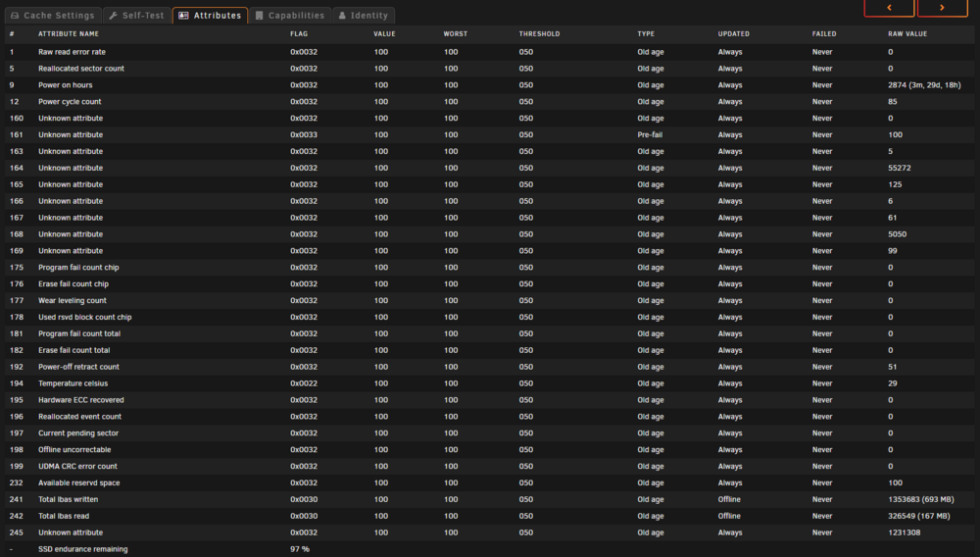The height and width of the screenshot is (557, 980).
Task: Click the Updated column header
Action: click(x=733, y=33)
